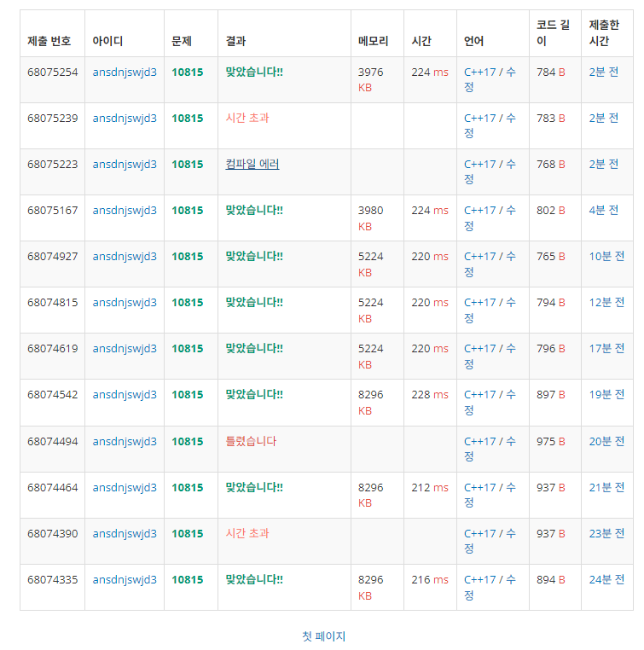Open C++17 source link in row 68074542
Image resolution: width=644 pixels, height=650 pixels.
(x=479, y=394)
